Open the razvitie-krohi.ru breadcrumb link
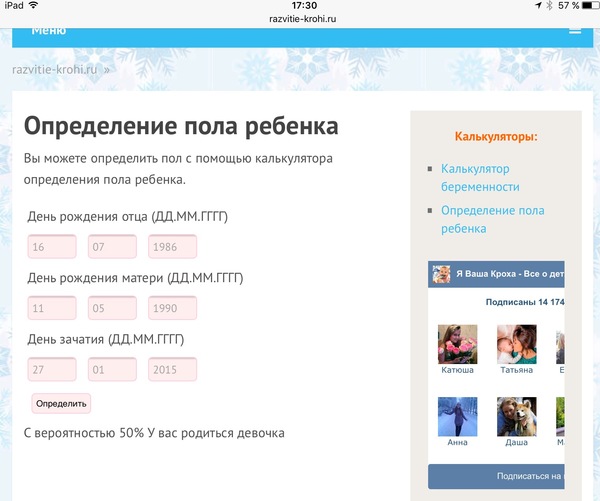 [x=55, y=70]
